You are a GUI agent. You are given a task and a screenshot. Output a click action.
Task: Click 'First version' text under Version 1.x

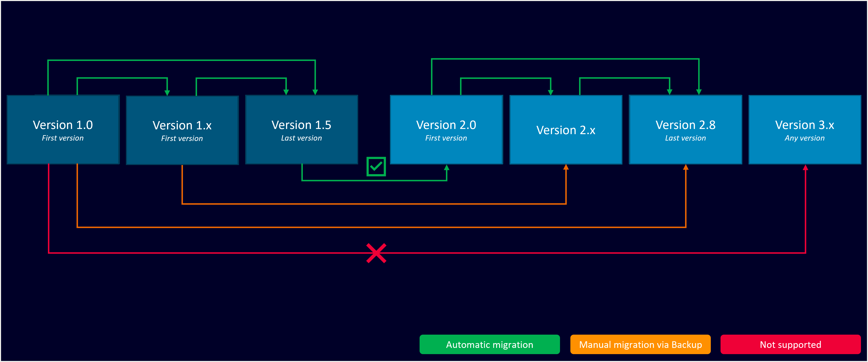tap(182, 138)
